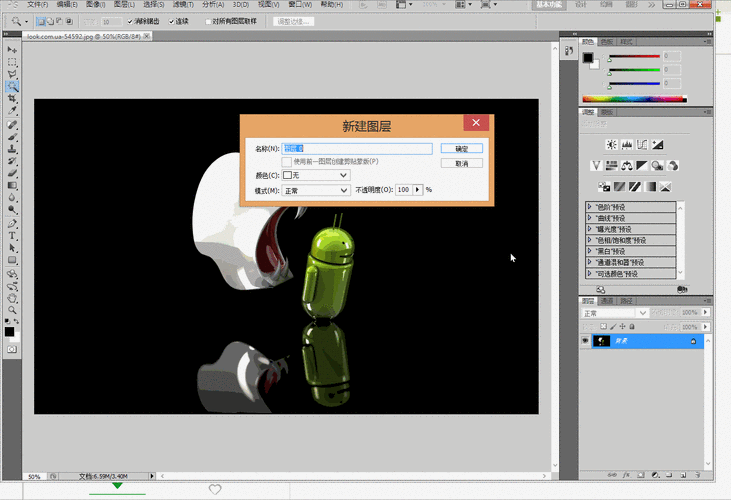The width and height of the screenshot is (731, 500).
Task: Select the 3D Object Rotate tool
Action: pyautogui.click(x=12, y=274)
